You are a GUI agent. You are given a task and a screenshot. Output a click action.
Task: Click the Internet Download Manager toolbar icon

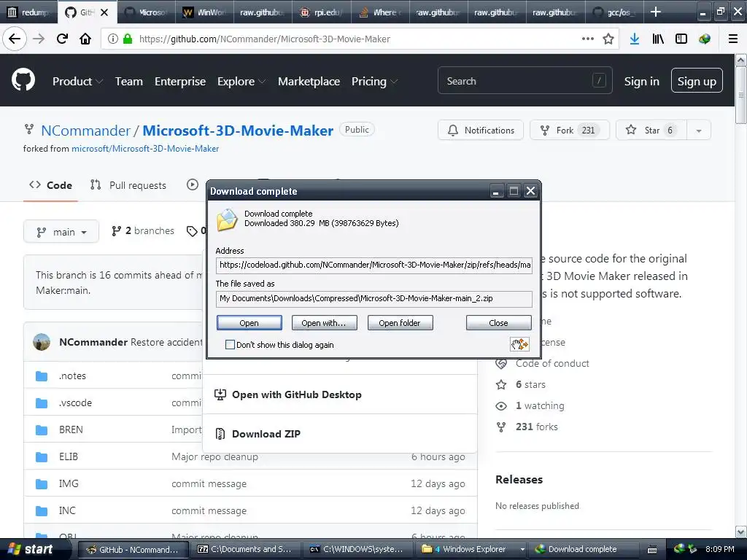coord(705,39)
